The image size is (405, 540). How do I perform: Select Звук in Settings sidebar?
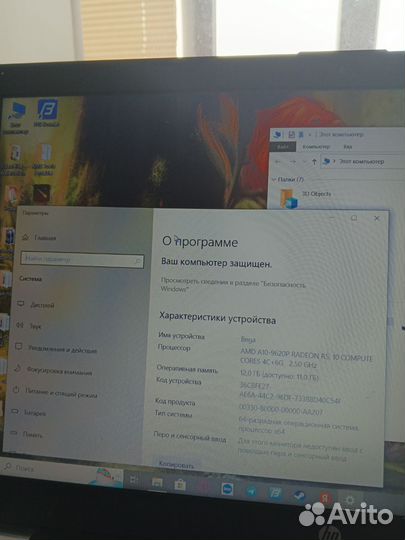coord(29,326)
